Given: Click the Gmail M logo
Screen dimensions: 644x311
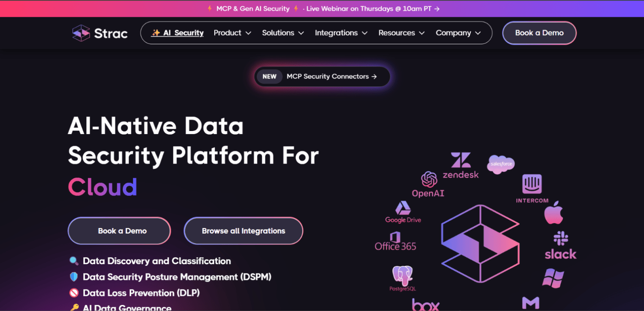Looking at the screenshot, I should [x=531, y=303].
